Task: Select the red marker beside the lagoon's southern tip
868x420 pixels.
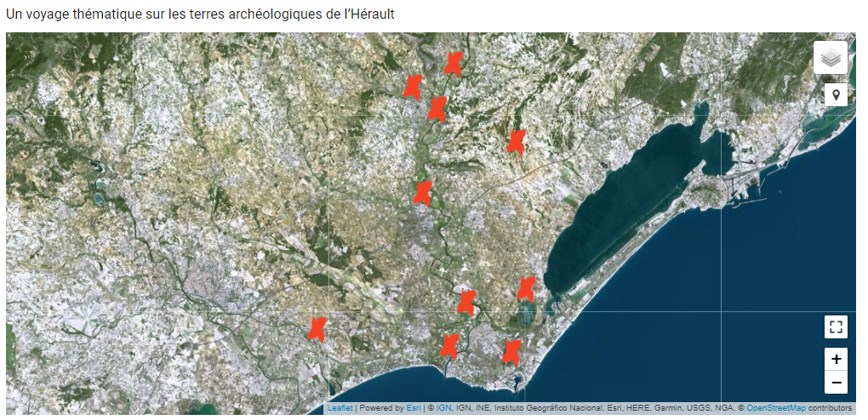Action: pos(526,289)
